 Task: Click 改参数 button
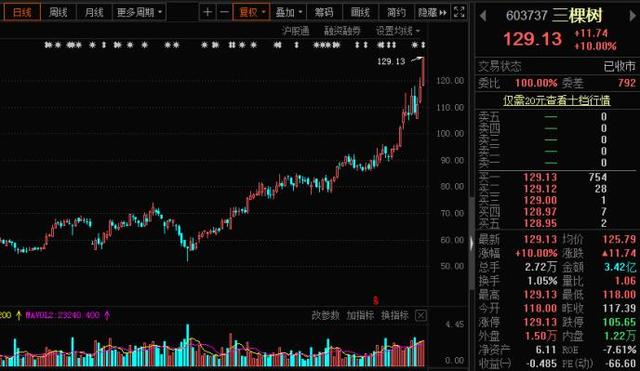pos(325,315)
